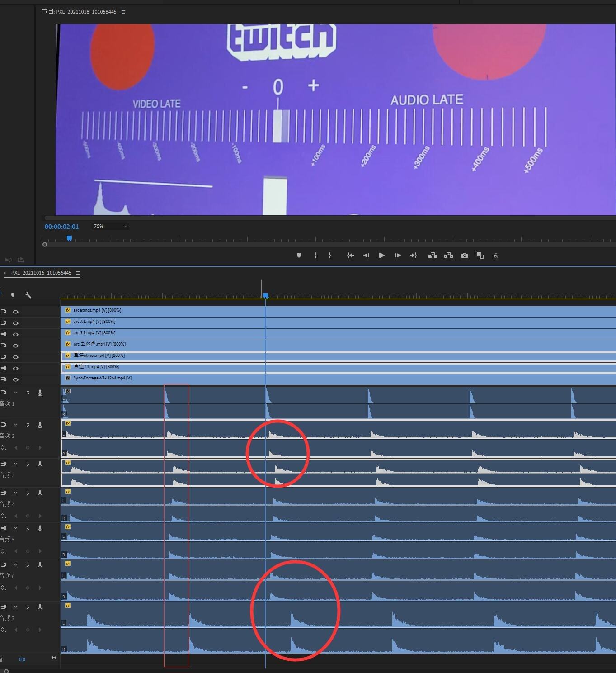Solo audio track 音频 5

pyautogui.click(x=28, y=528)
